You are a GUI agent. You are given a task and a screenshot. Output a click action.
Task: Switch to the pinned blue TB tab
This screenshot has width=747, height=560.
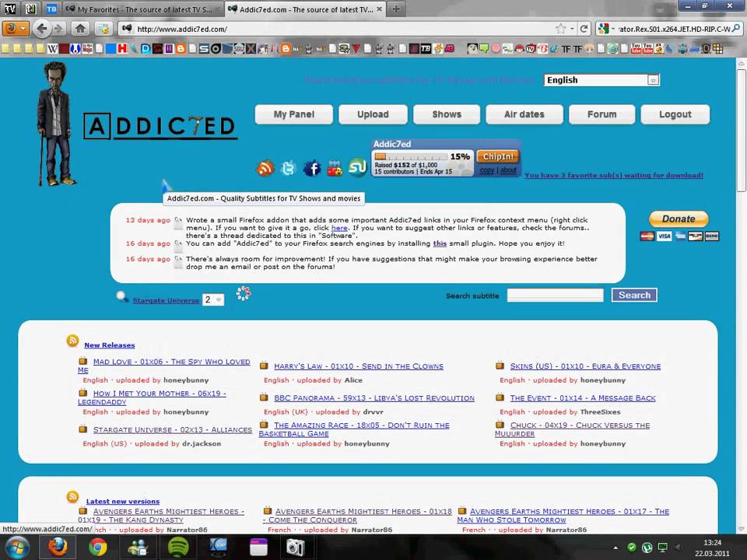pos(51,9)
